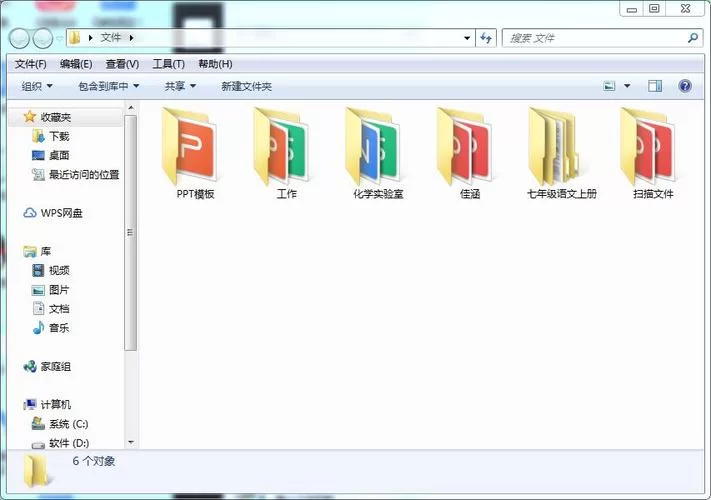Click the Back navigation button
The width and height of the screenshot is (711, 500).
point(19,38)
